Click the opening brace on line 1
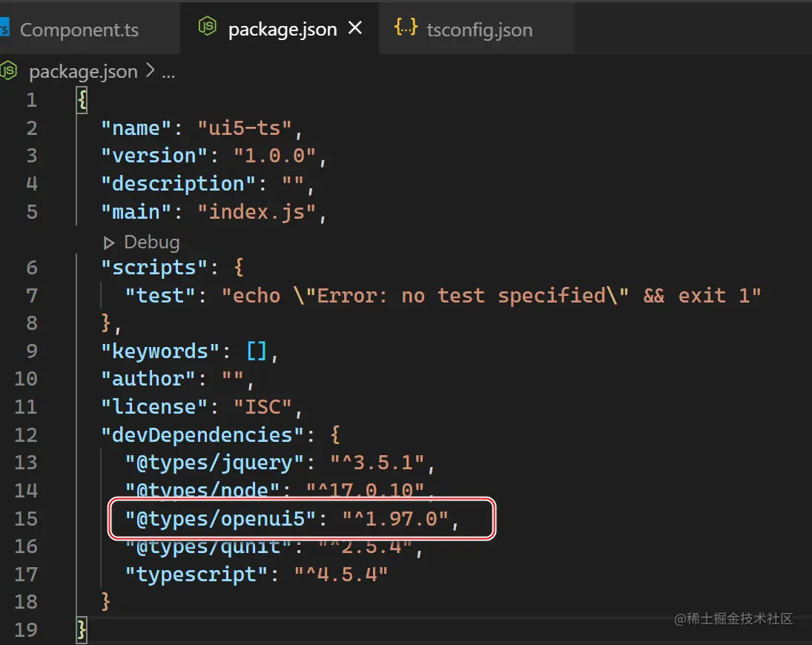This screenshot has width=812, height=645. [82, 100]
